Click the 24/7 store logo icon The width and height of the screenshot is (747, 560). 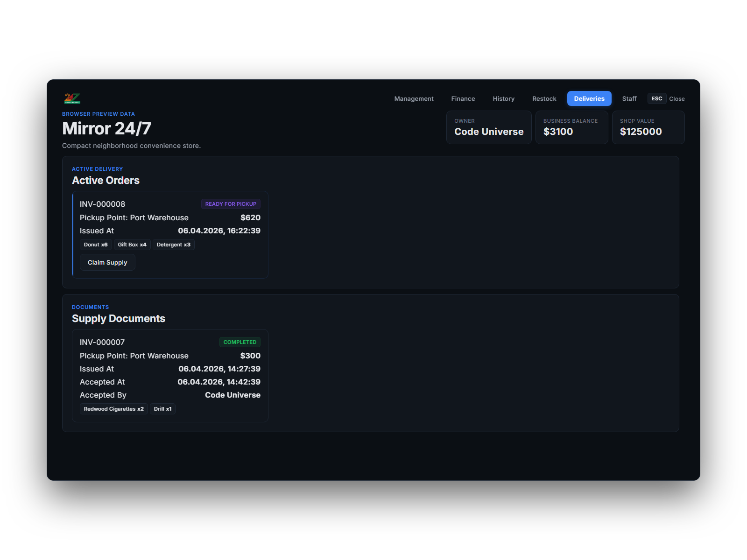pyautogui.click(x=72, y=98)
